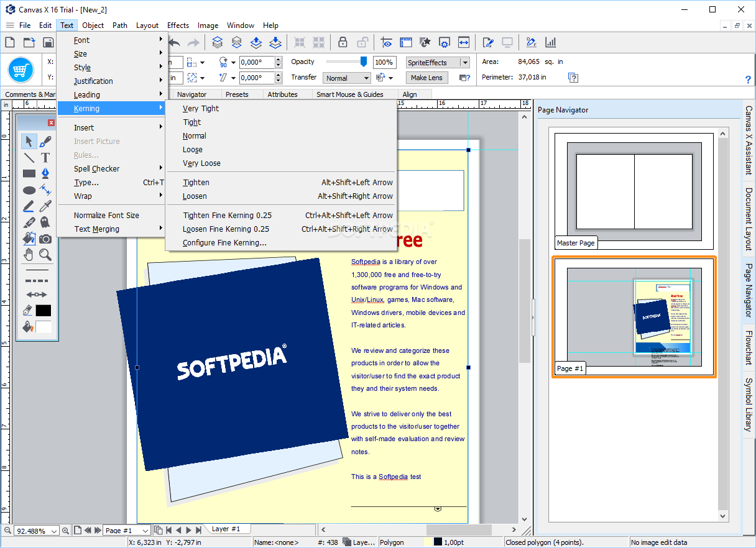
Task: Click the white fill ink color swatch
Action: (44, 326)
